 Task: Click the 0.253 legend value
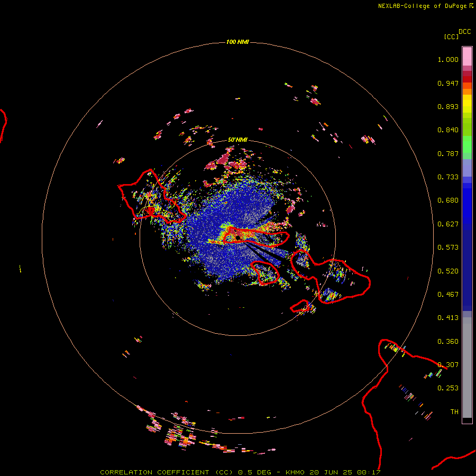pyautogui.click(x=448, y=388)
